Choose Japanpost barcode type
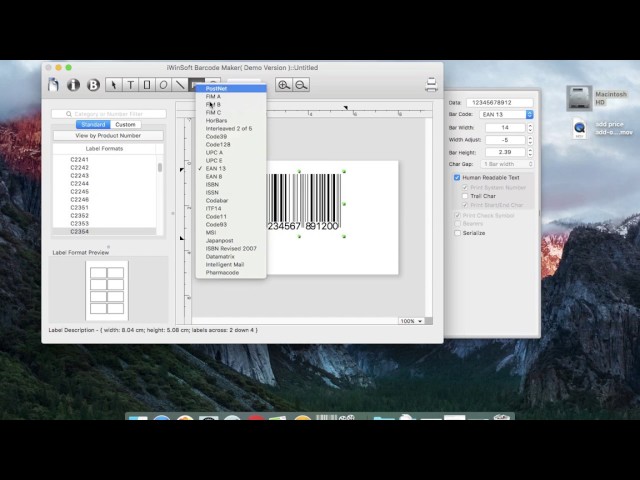 point(231,240)
